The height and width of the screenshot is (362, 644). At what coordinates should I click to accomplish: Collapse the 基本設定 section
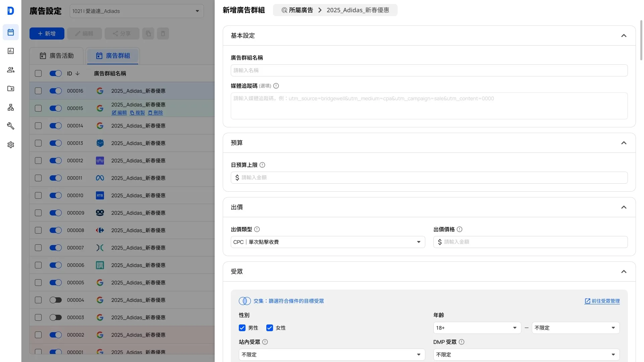pyautogui.click(x=624, y=36)
